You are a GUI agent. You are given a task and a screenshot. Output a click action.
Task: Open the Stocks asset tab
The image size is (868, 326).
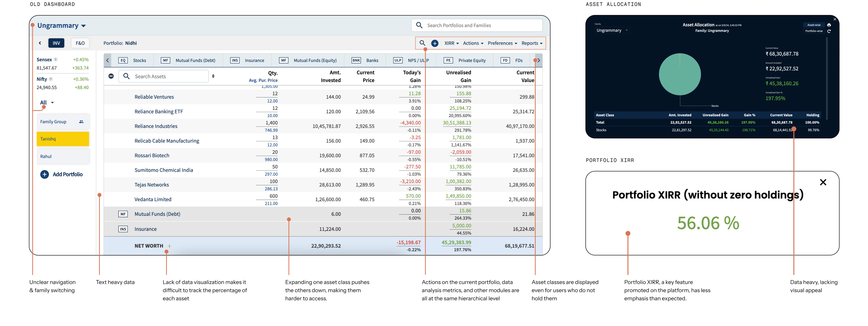pyautogui.click(x=132, y=60)
